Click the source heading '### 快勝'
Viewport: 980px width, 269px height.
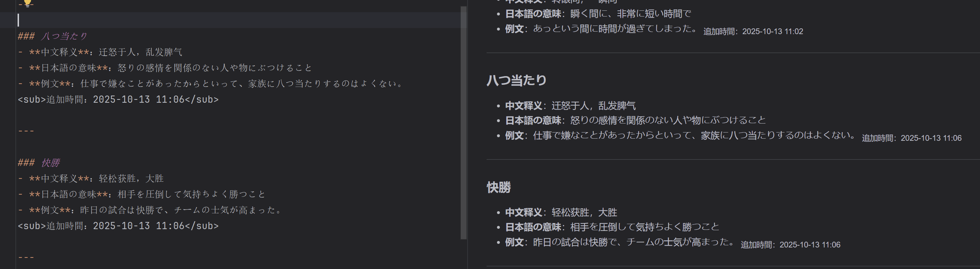pyautogui.click(x=39, y=163)
